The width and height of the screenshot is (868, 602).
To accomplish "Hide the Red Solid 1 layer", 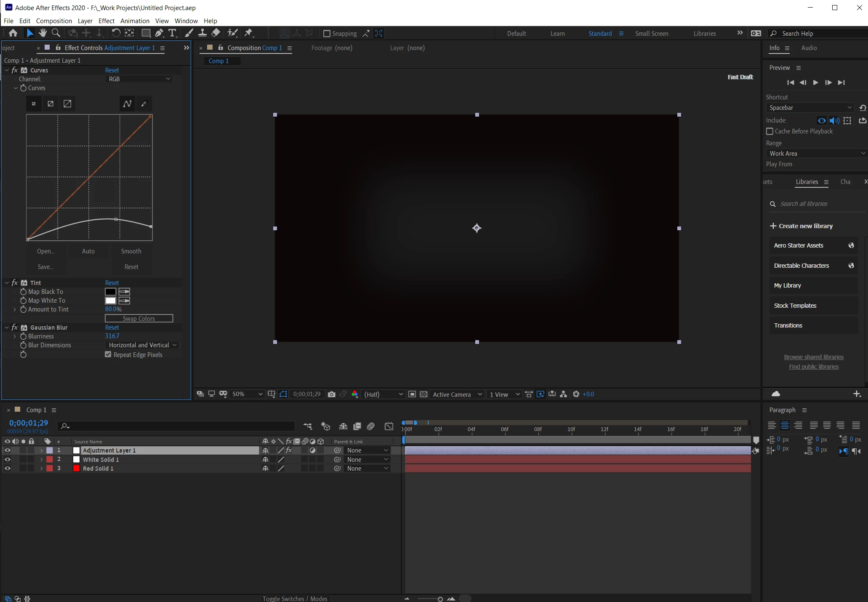I will [7, 469].
